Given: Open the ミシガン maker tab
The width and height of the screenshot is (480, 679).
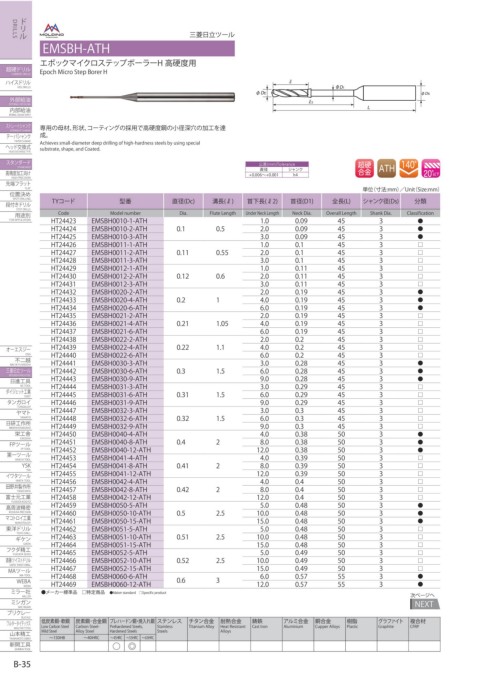Looking at the screenshot, I should click(x=16, y=603).
